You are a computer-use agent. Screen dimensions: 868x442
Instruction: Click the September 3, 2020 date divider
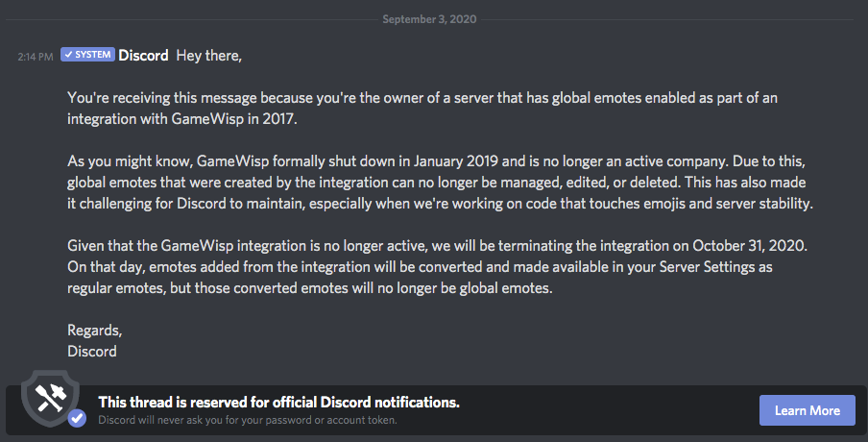click(x=428, y=19)
